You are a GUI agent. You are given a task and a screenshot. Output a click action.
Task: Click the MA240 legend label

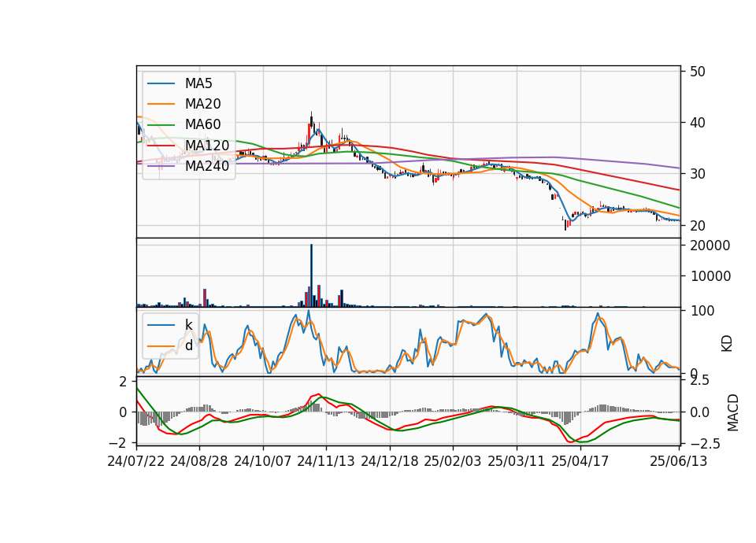point(207,166)
